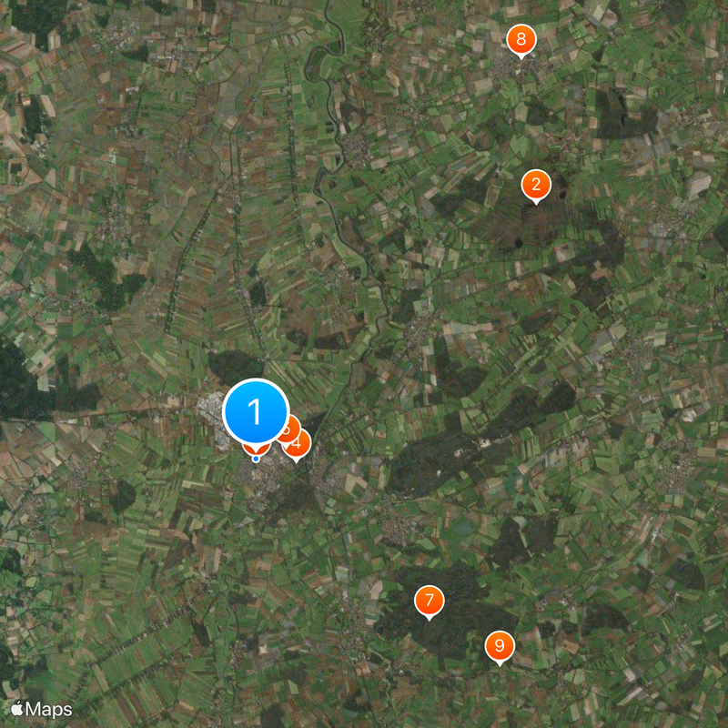Screen dimensions: 728x728
Task: Select the orange pin hidden beneath pin 1
Action: [256, 449]
